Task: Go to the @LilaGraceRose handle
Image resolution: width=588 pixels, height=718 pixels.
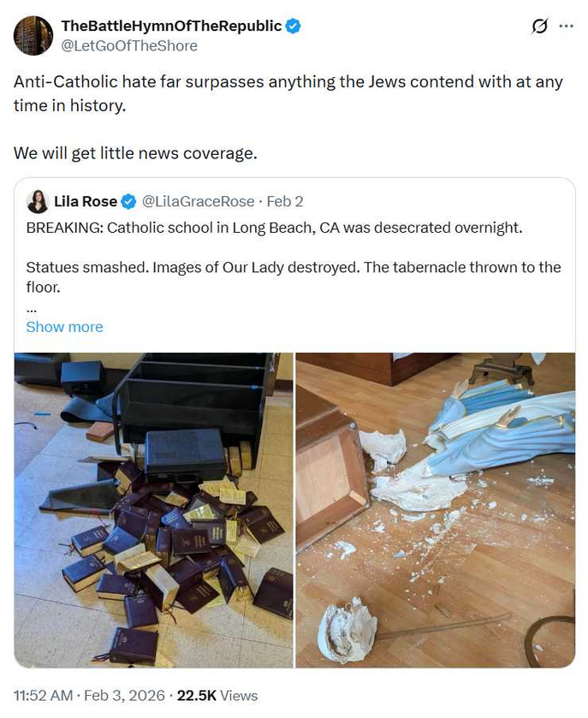Action: coord(198,202)
